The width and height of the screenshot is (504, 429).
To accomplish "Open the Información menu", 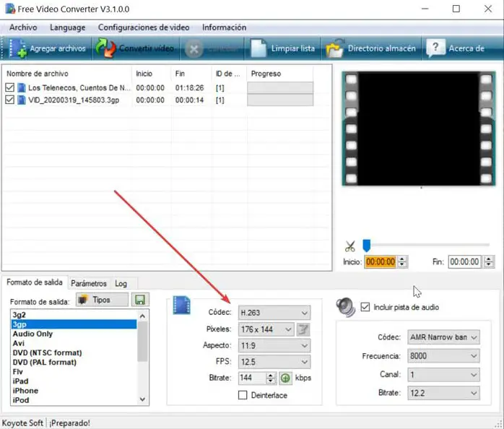I will click(x=224, y=27).
